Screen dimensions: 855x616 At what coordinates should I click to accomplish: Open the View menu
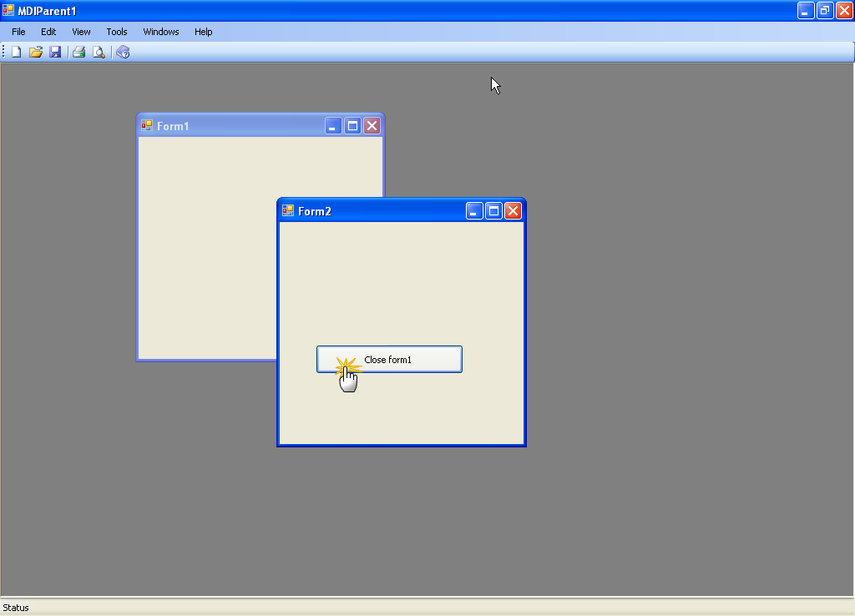(81, 32)
